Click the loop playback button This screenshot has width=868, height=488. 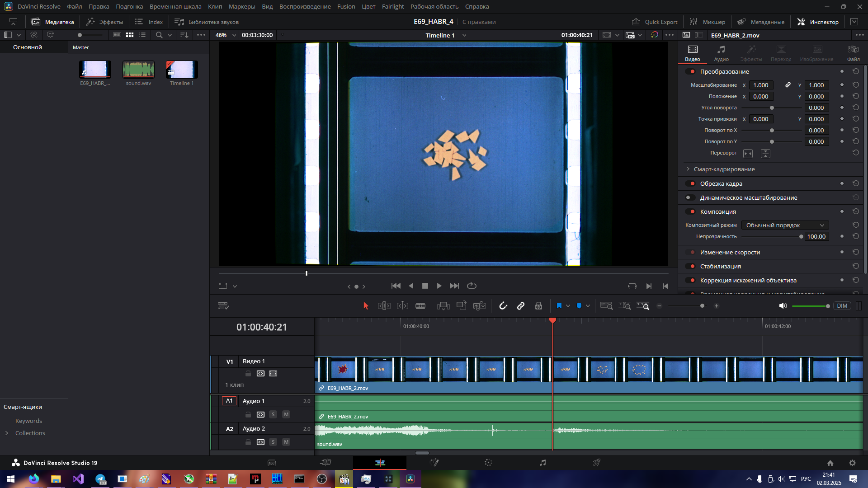click(472, 286)
